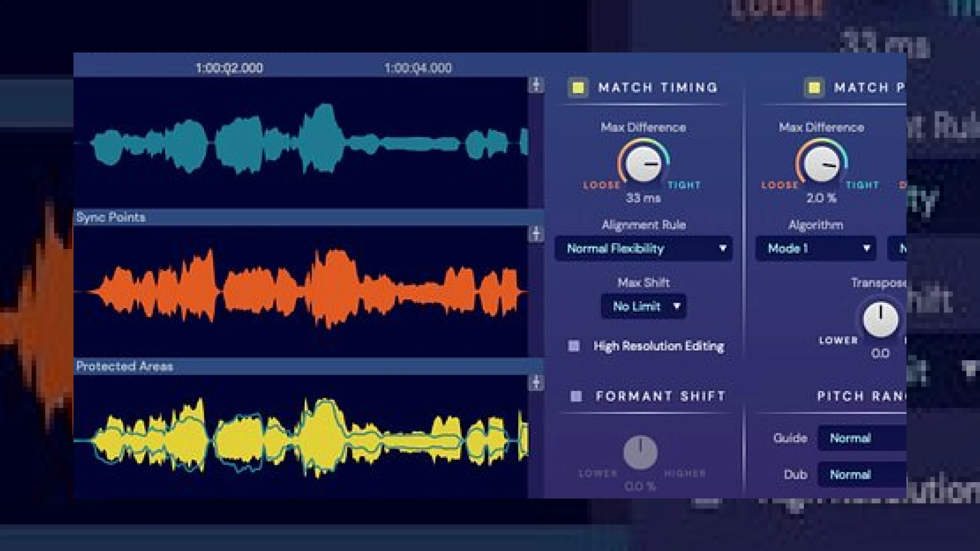Open the Dub pitch range dropdown
This screenshot has height=551, width=980.
[x=862, y=474]
